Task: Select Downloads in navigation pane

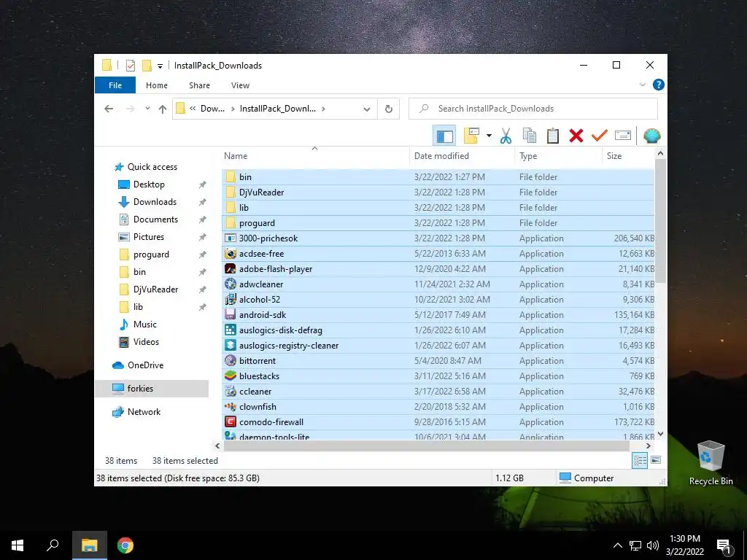Action: [x=155, y=202]
